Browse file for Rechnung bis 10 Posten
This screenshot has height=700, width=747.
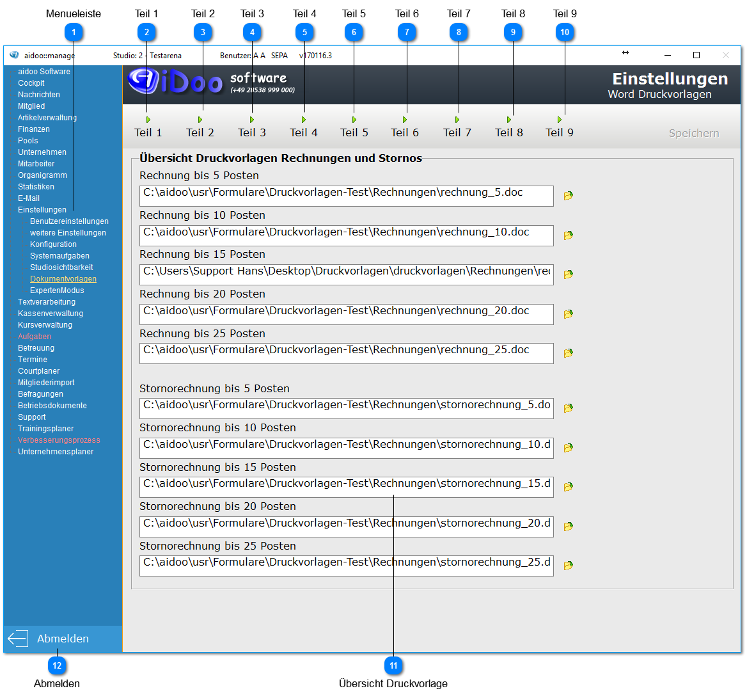(568, 235)
